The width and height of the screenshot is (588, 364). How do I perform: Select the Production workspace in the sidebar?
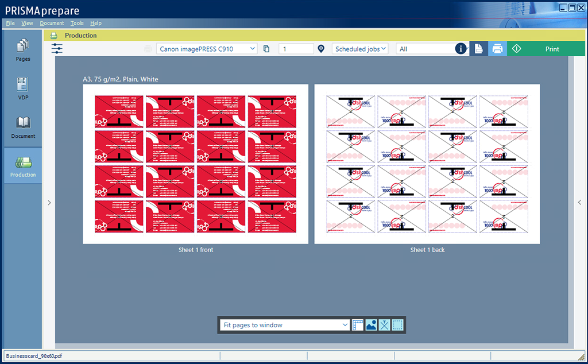pos(23,165)
